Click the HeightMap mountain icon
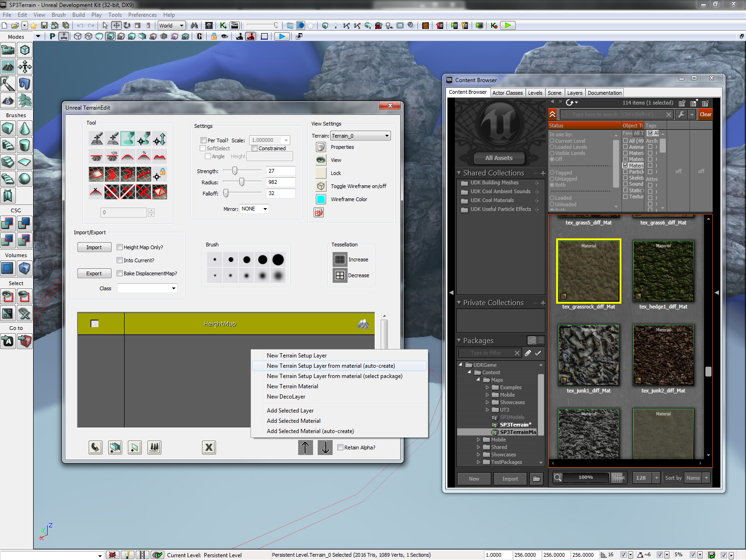 363,323
